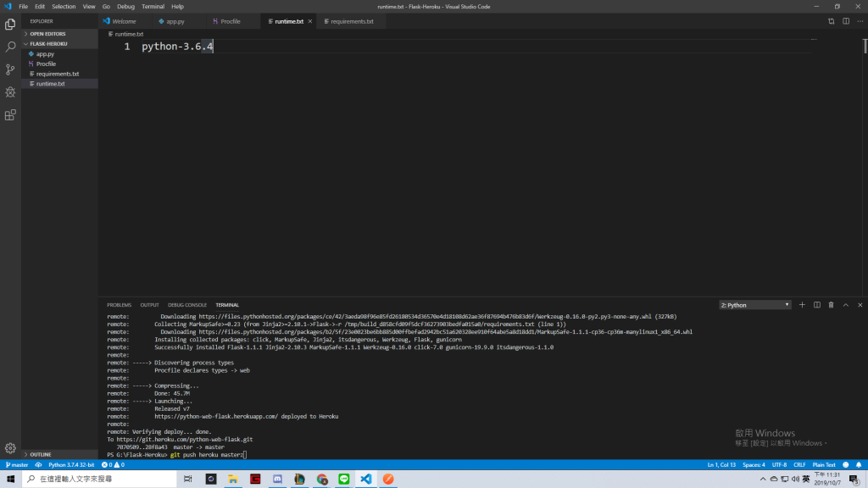The height and width of the screenshot is (488, 868).
Task: Open errors and warnings status indicator
Action: (113, 465)
